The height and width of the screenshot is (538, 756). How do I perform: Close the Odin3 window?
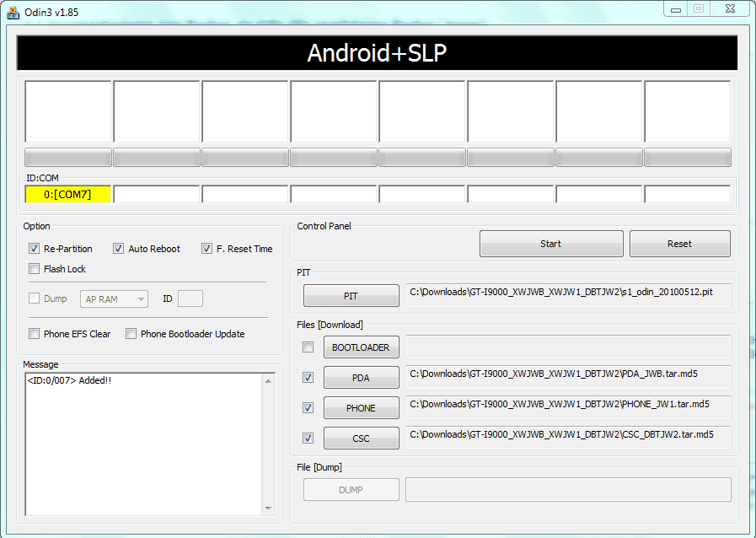pyautogui.click(x=731, y=9)
